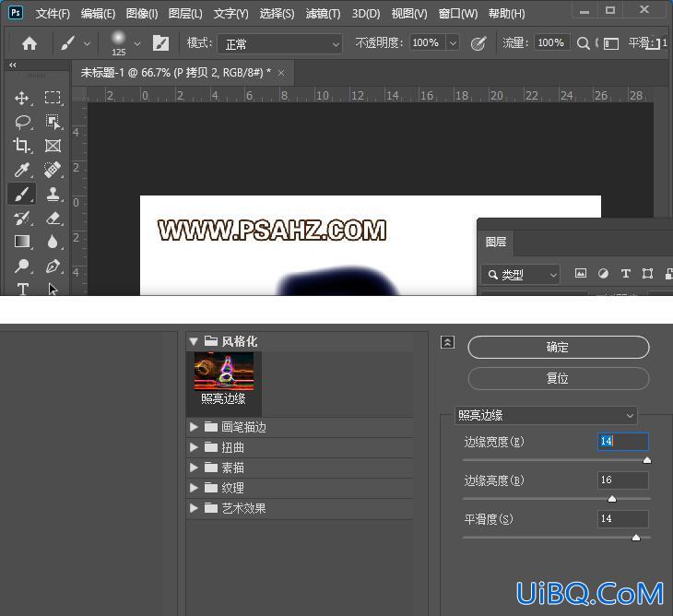Viewport: 673px width, 616px height.
Task: Expand the 素描 folder
Action: pyautogui.click(x=194, y=468)
